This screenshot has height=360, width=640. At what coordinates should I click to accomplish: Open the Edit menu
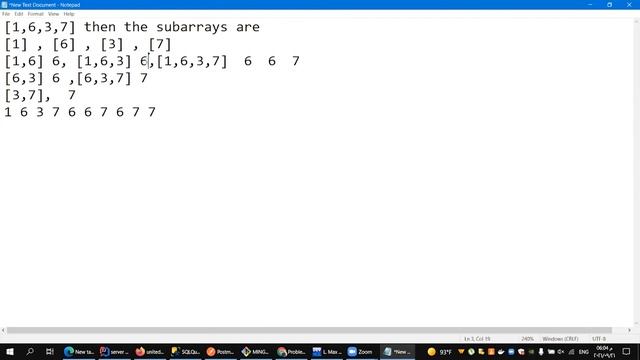(19, 14)
